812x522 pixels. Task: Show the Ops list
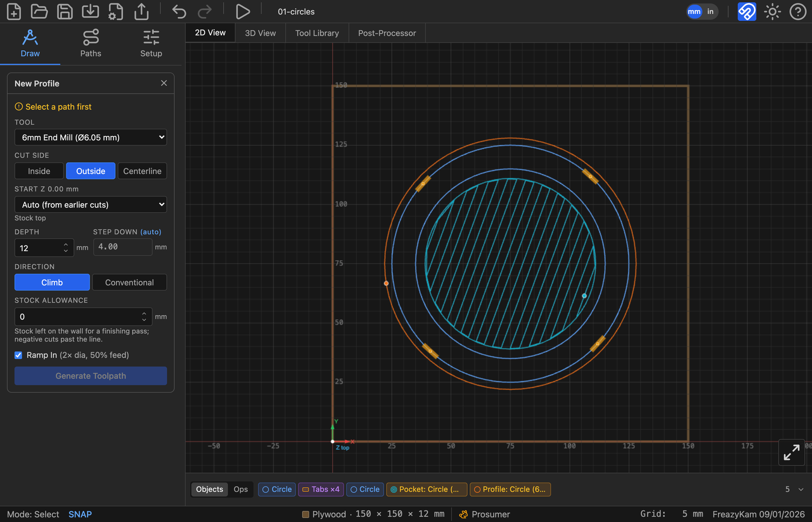coord(241,489)
